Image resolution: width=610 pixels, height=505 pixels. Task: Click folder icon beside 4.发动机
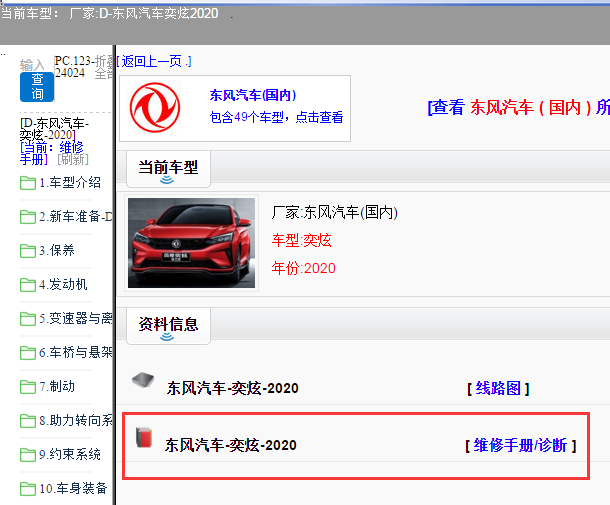pyautogui.click(x=28, y=285)
